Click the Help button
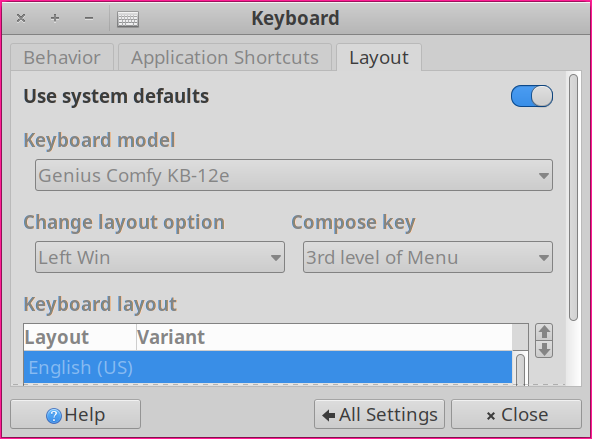Viewport: 592px width, 439px height. coord(76,414)
